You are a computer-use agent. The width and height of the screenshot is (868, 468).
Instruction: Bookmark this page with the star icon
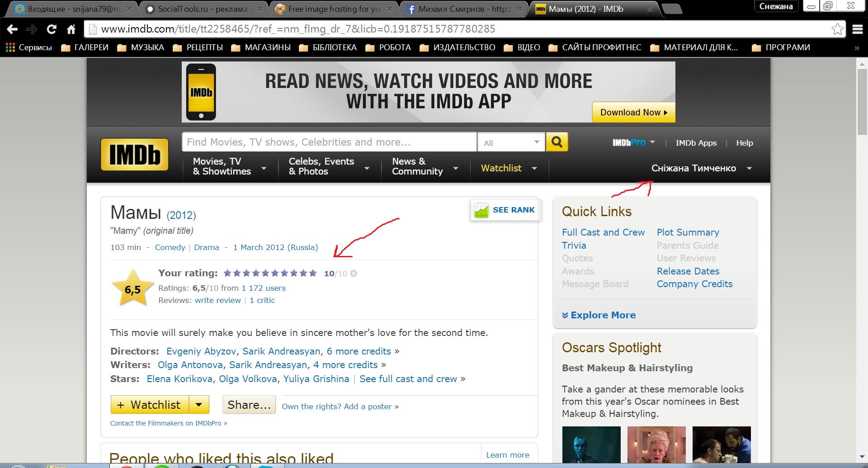pos(837,29)
